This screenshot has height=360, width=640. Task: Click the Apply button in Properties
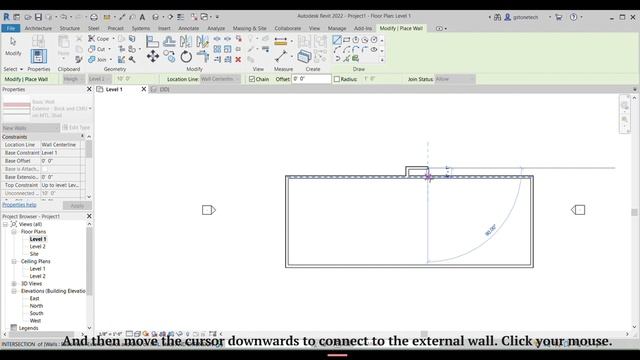point(77,205)
